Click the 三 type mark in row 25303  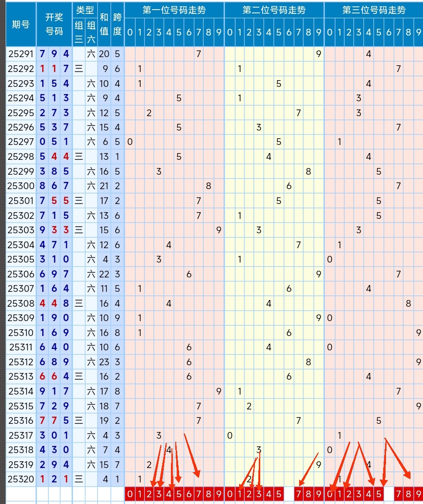(79, 230)
